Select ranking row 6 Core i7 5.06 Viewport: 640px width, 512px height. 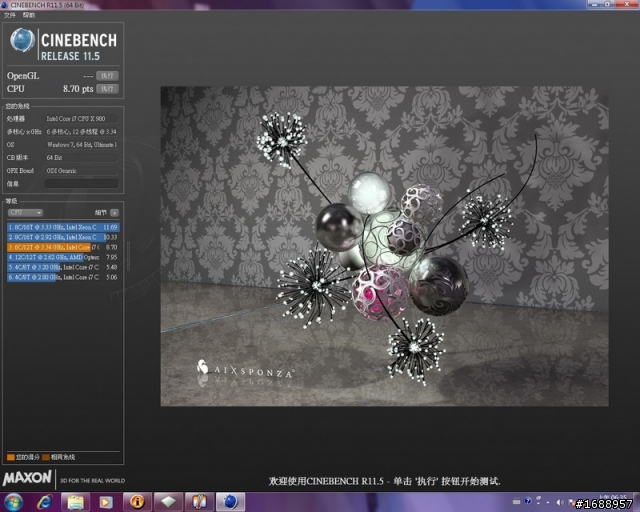click(63, 277)
